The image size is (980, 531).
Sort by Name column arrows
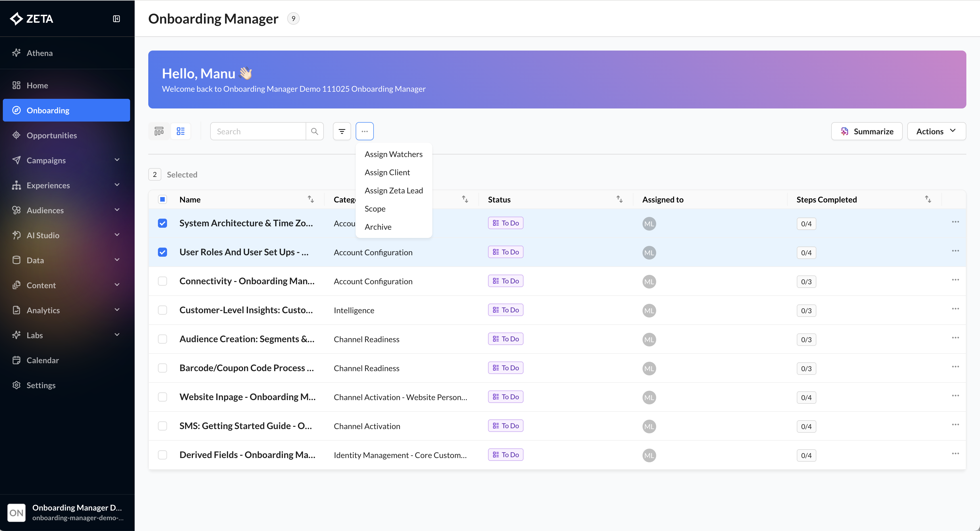pyautogui.click(x=310, y=199)
